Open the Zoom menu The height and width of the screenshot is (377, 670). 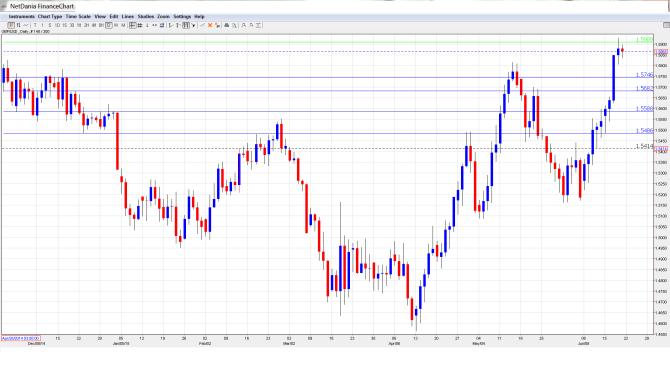click(163, 17)
